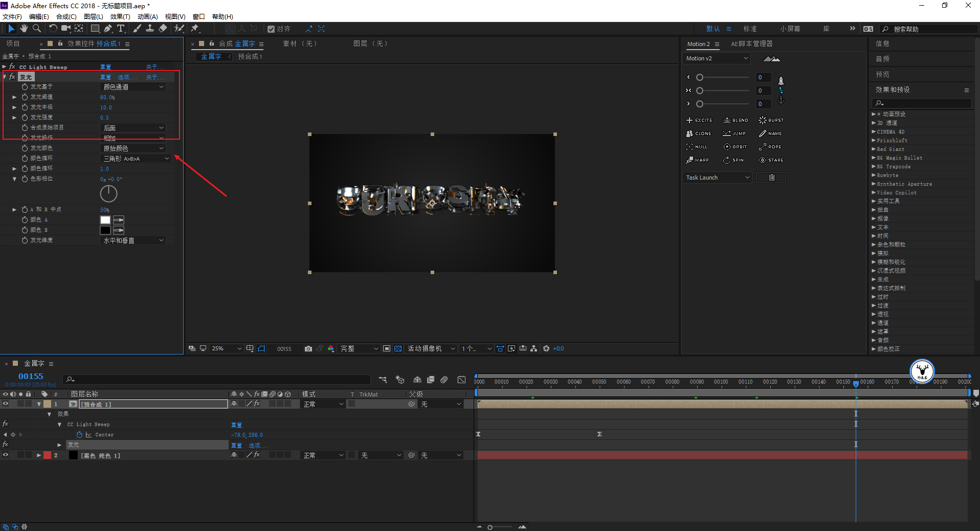Toggle the CC Light Sweep fx switch in timeline
This screenshot has height=531, width=980.
coord(6,424)
